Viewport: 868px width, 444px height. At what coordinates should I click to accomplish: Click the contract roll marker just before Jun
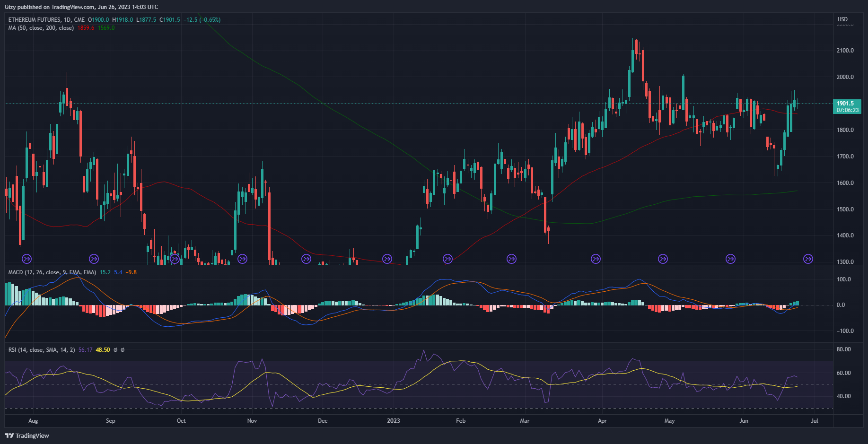point(731,259)
